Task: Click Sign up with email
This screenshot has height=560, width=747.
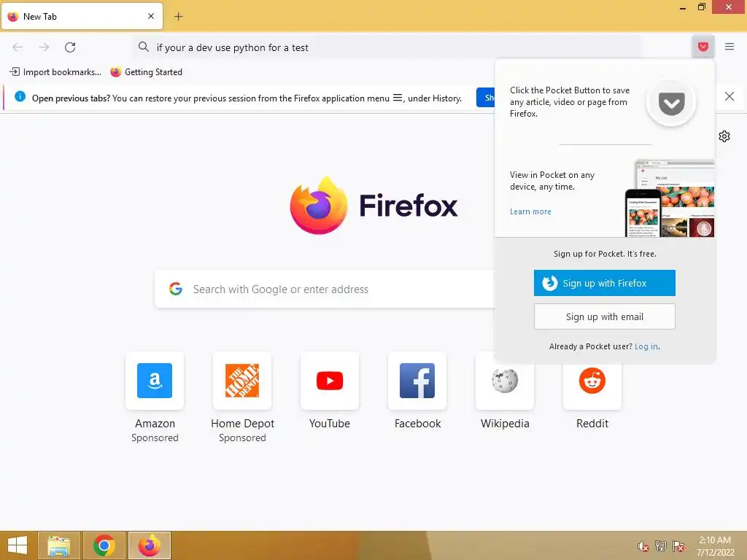Action: coord(604,316)
